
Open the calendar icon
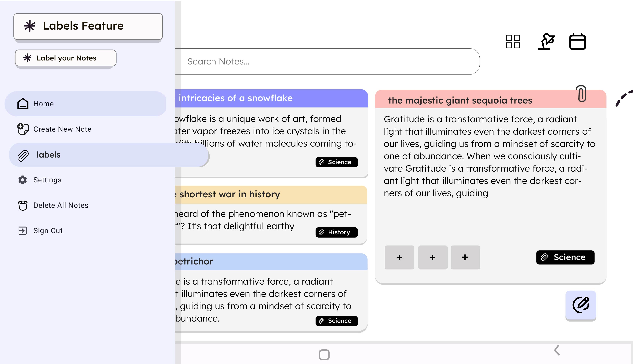click(x=577, y=42)
